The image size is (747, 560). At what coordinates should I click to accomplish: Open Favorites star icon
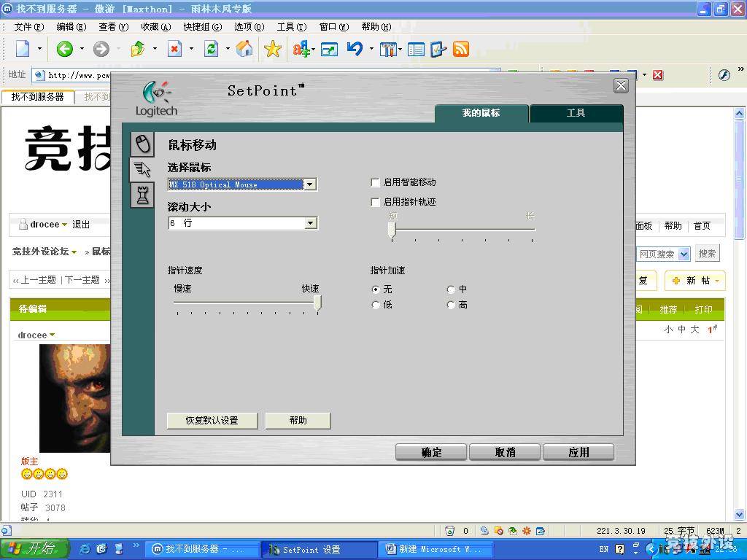tap(273, 49)
